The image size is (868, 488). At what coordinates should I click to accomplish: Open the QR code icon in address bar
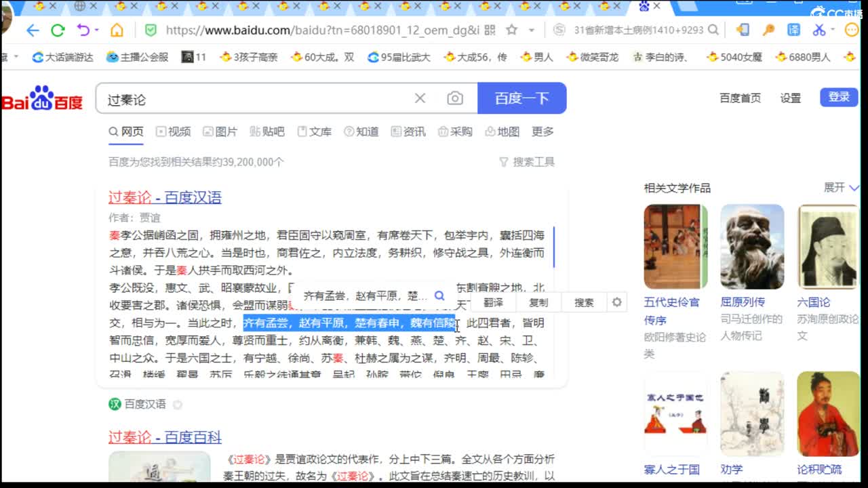click(490, 30)
